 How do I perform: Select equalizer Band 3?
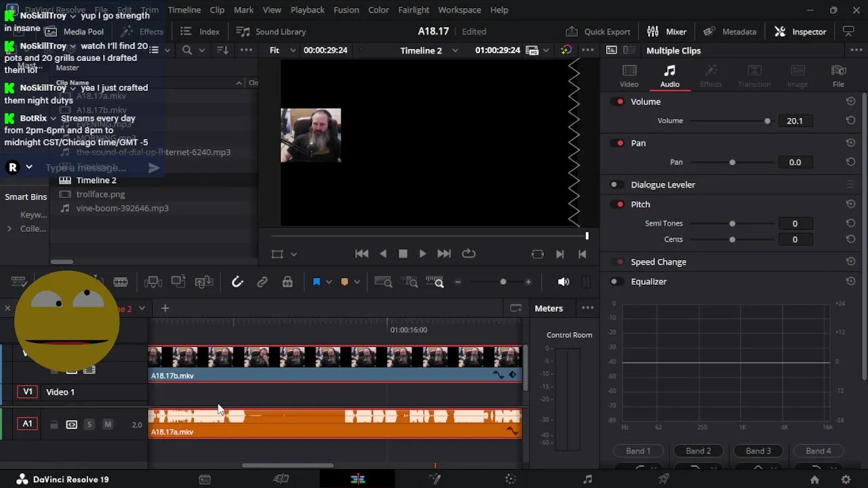pyautogui.click(x=758, y=451)
